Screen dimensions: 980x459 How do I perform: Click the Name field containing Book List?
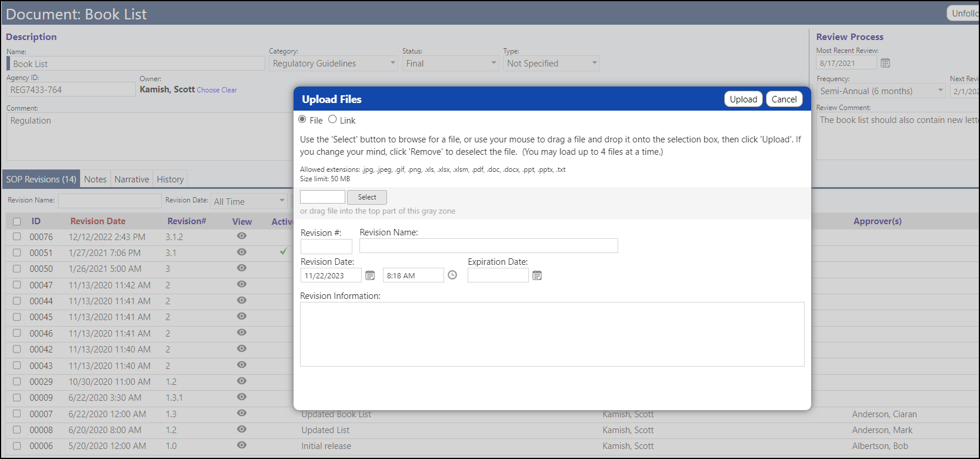pyautogui.click(x=136, y=64)
